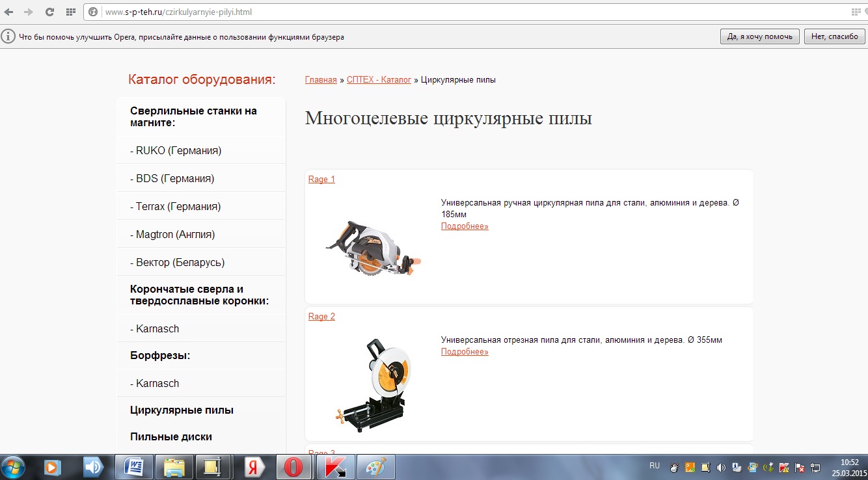Reload the page with the refresh icon
This screenshot has width=868, height=480.
coord(49,12)
